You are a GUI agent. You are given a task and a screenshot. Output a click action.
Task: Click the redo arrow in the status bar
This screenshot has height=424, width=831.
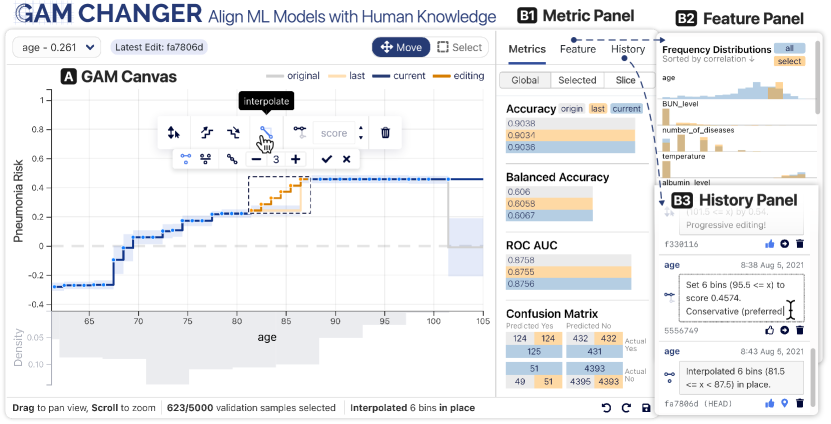click(x=626, y=407)
